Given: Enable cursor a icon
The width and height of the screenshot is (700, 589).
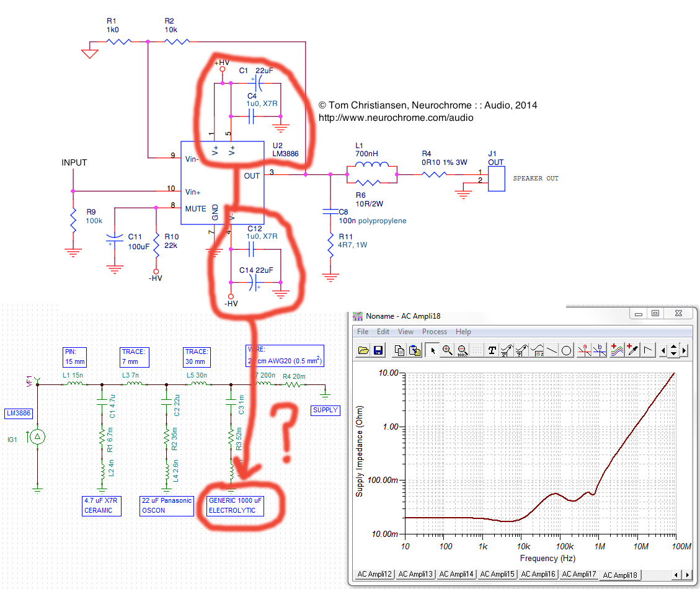Looking at the screenshot, I should coord(584,350).
